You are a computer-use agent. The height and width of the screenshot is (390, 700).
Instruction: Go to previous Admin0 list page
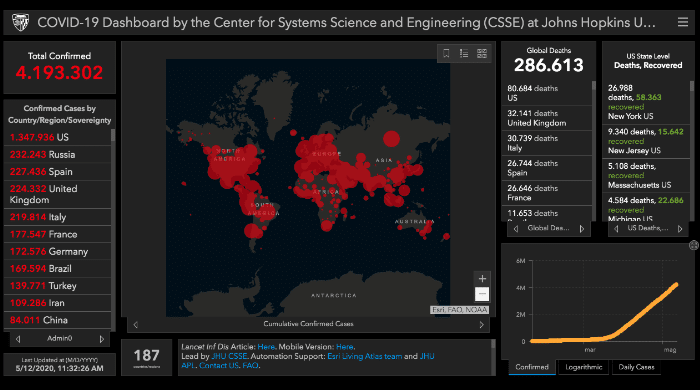click(x=18, y=339)
